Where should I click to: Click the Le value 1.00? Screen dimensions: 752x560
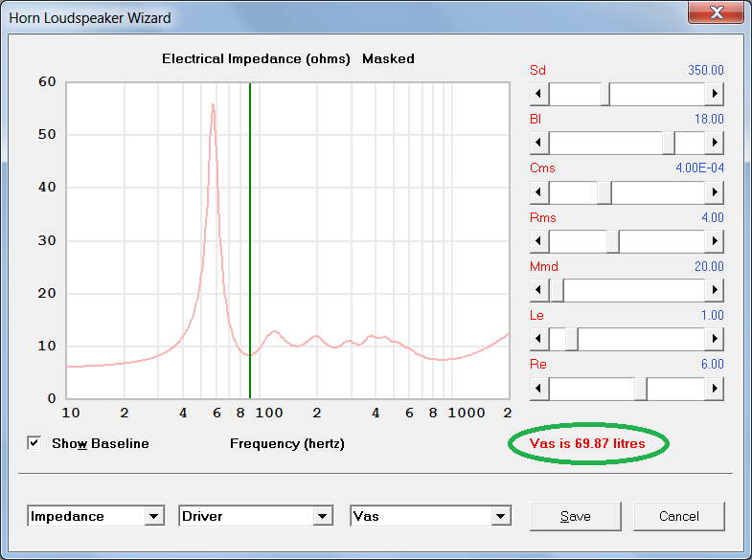coord(712,315)
